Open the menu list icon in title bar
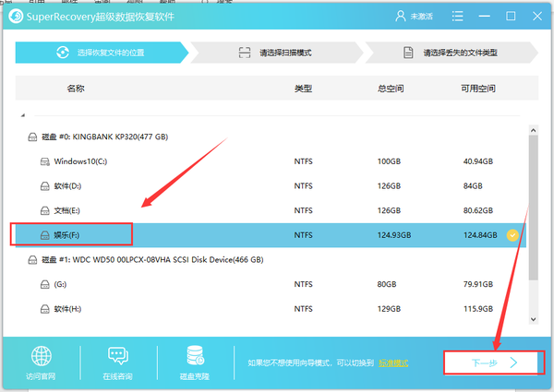This screenshot has height=392, width=554. coord(458,17)
